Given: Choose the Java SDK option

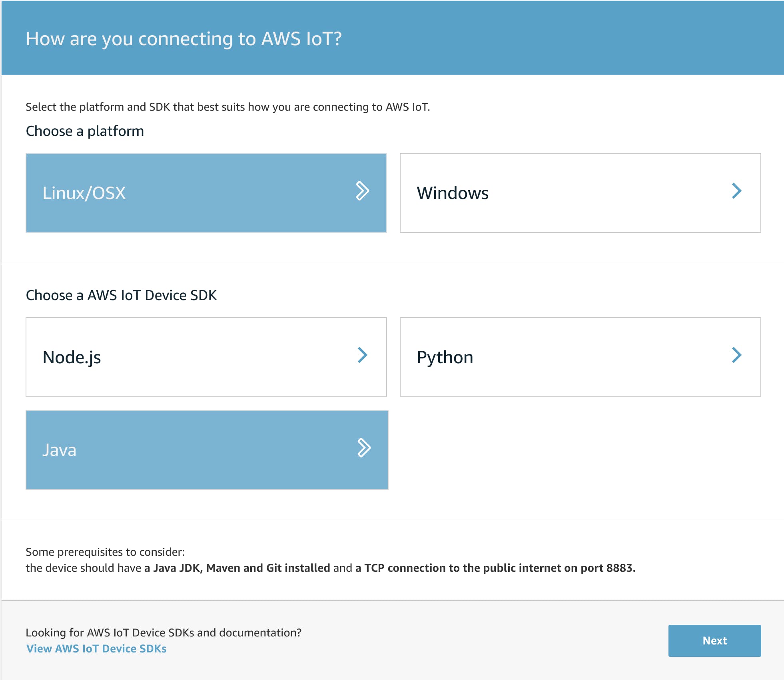Looking at the screenshot, I should coord(207,450).
